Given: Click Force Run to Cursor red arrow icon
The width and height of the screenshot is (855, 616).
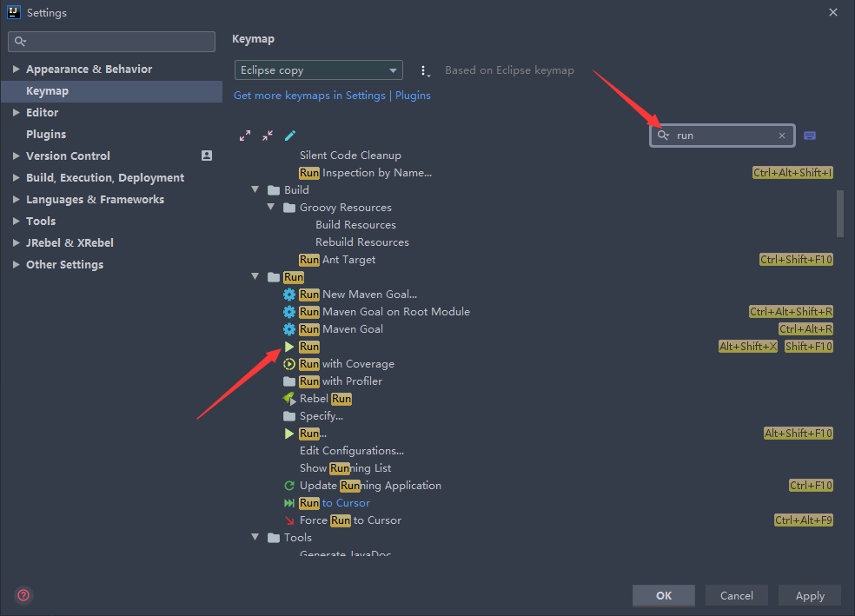Looking at the screenshot, I should pos(289,520).
